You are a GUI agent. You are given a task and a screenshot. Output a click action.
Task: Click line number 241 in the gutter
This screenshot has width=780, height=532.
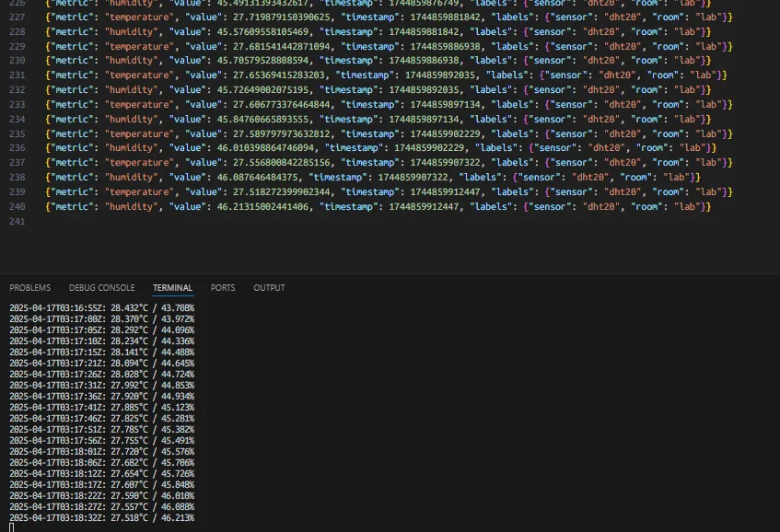[x=15, y=222]
